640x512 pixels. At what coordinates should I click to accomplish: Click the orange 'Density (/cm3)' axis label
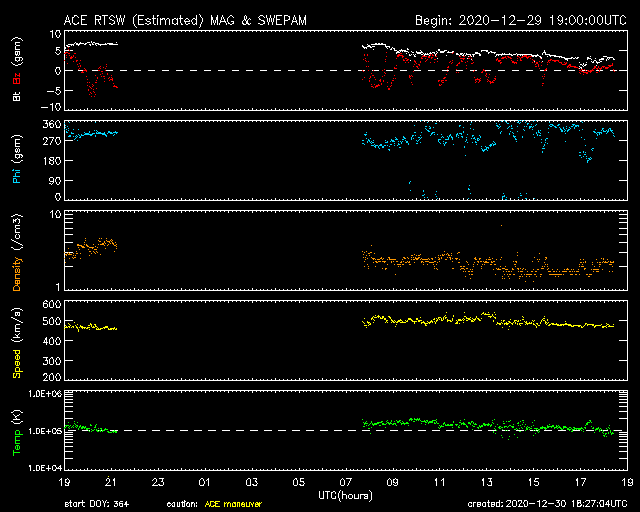pyautogui.click(x=17, y=252)
